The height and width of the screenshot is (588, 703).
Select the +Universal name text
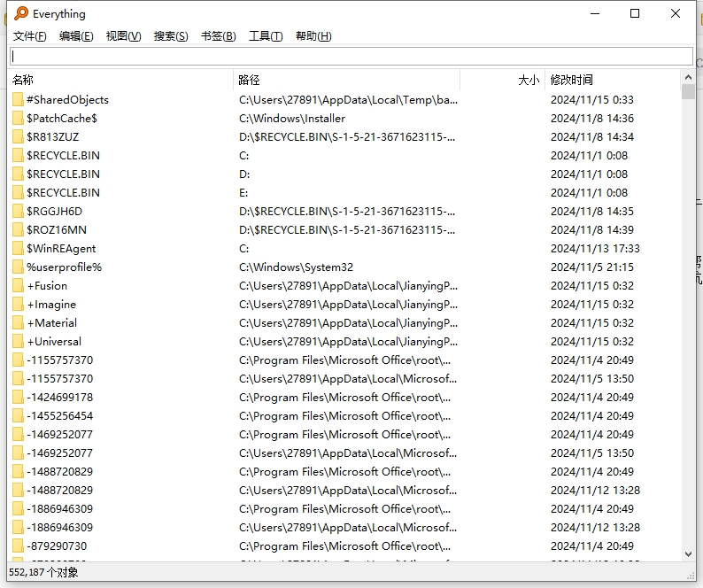(54, 341)
